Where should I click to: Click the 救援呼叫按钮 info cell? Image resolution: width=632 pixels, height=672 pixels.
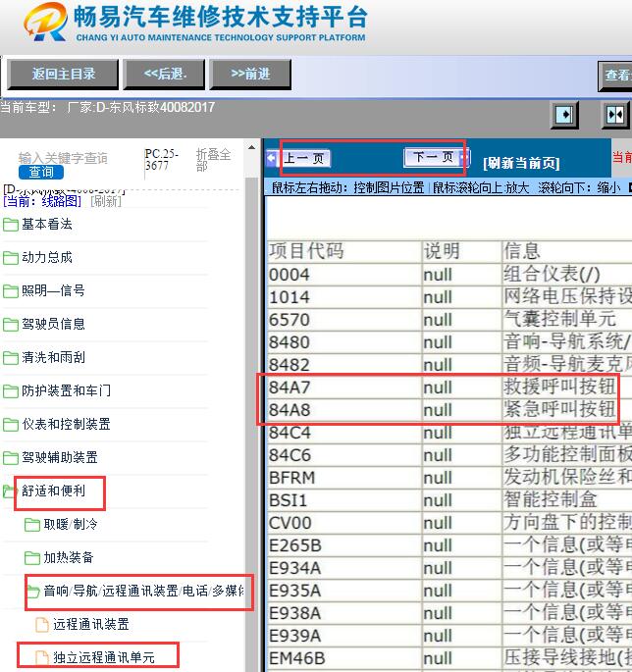click(567, 388)
